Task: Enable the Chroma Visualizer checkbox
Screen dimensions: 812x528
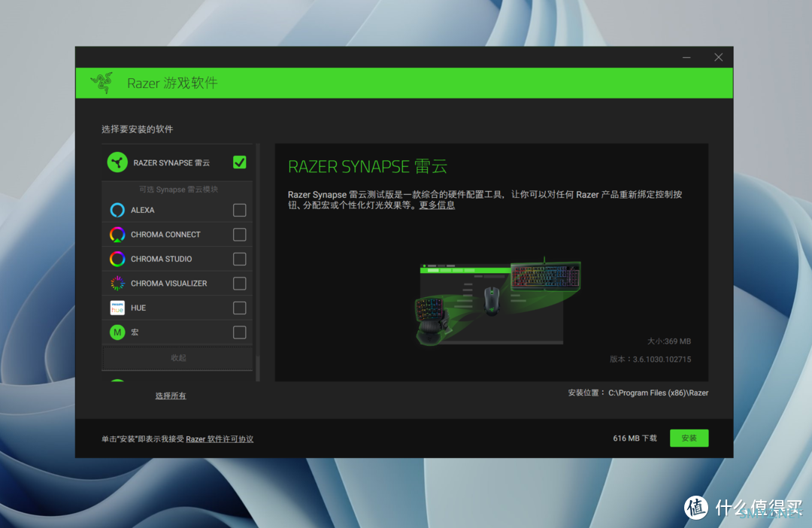Action: click(239, 284)
